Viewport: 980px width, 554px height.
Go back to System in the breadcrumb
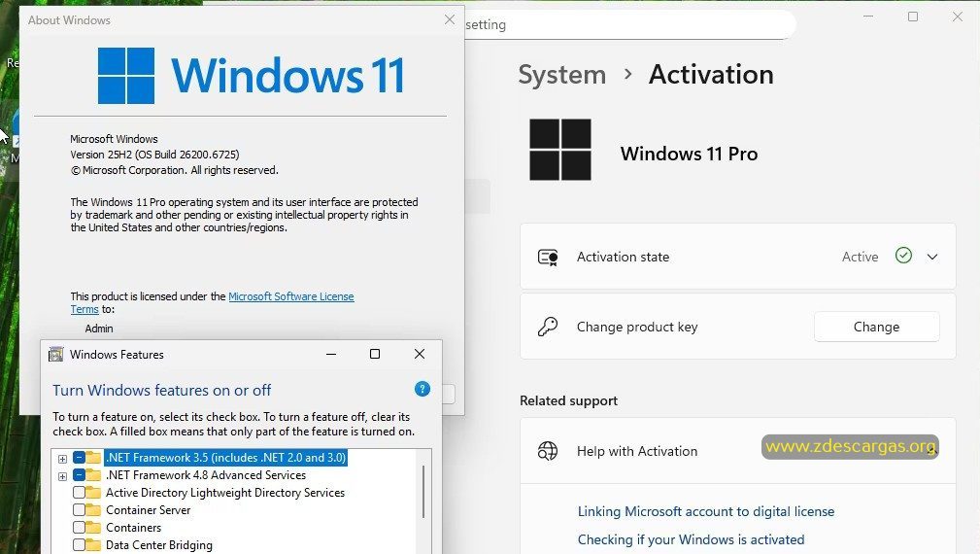[x=562, y=75]
